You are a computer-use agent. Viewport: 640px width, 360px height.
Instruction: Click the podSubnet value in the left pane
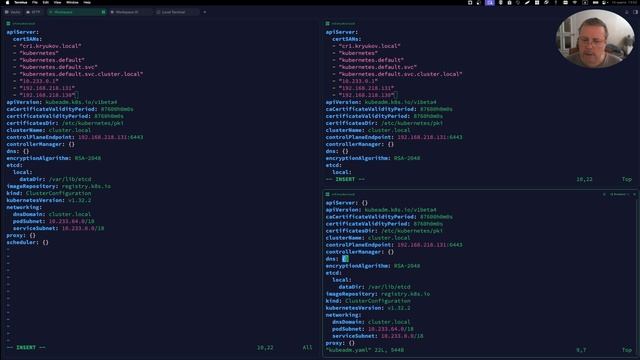pos(71,221)
